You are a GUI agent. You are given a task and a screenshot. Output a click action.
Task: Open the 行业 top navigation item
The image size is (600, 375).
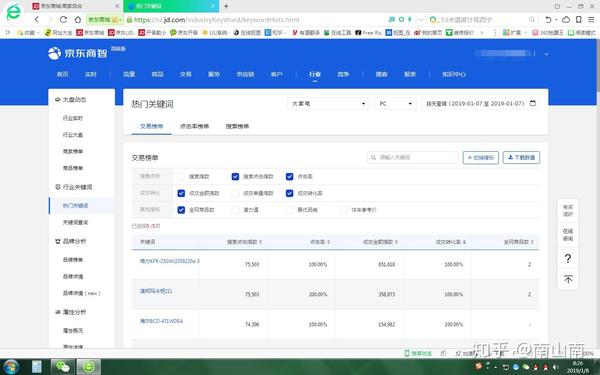point(315,74)
